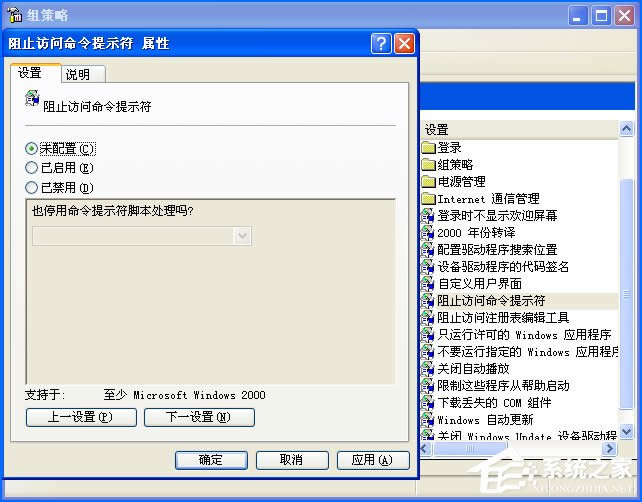
Task: Click the icon for 登录时不显示欢迎屏幕
Action: (x=428, y=215)
